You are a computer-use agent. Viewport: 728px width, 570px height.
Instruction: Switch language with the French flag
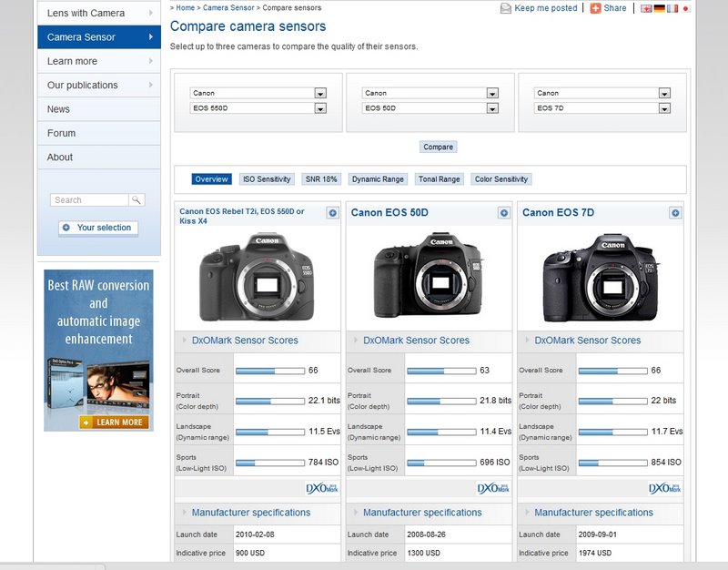[672, 8]
